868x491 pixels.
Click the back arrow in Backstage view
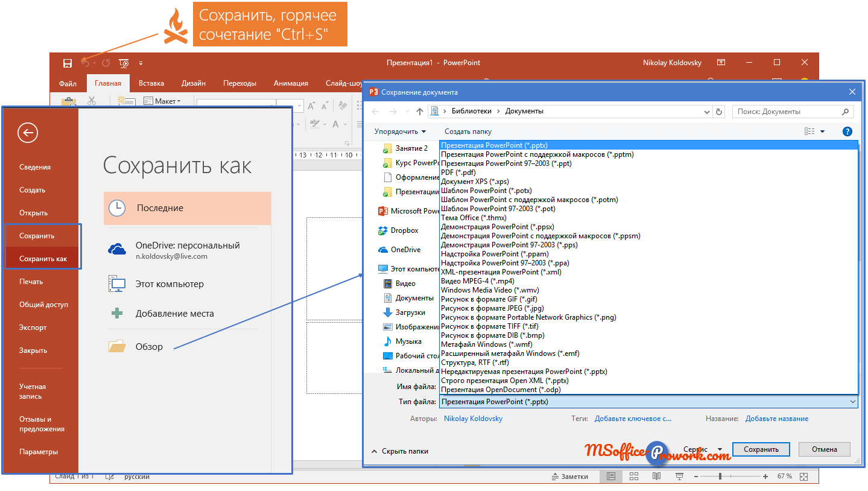coord(28,133)
